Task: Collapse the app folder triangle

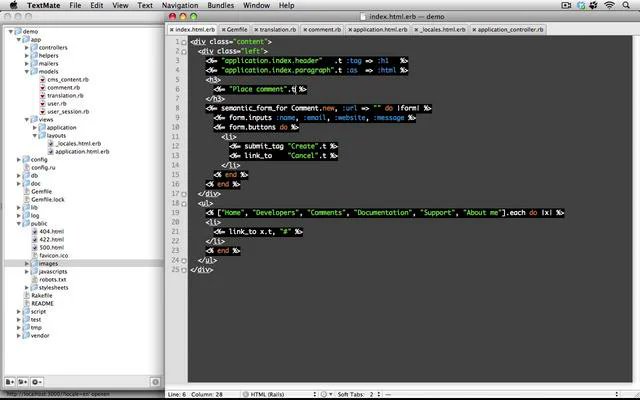Action: click(x=19, y=40)
